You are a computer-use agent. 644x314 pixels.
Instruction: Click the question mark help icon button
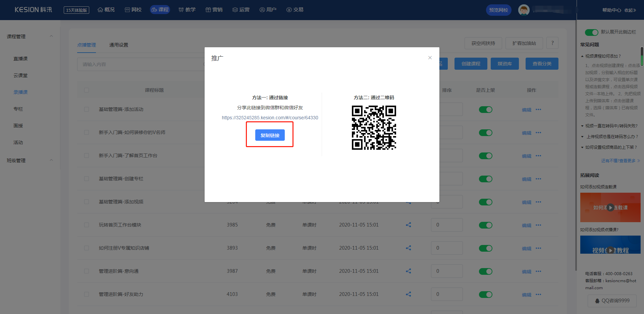552,43
